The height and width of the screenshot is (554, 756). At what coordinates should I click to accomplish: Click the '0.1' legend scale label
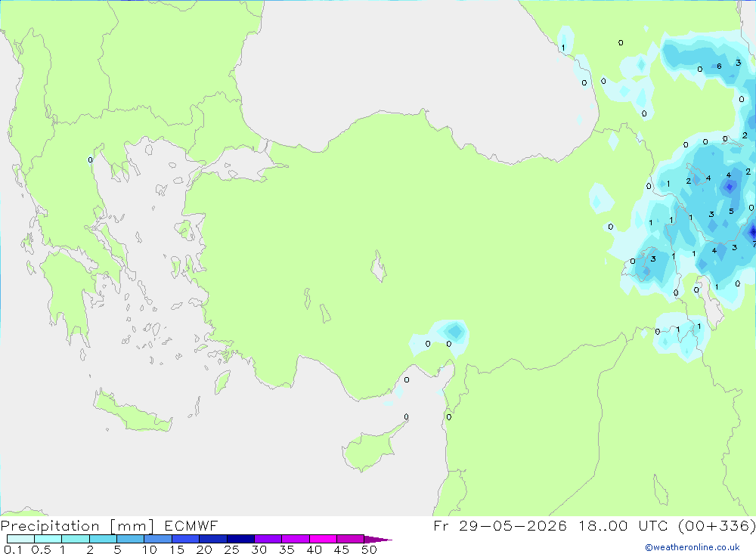pos(13,549)
